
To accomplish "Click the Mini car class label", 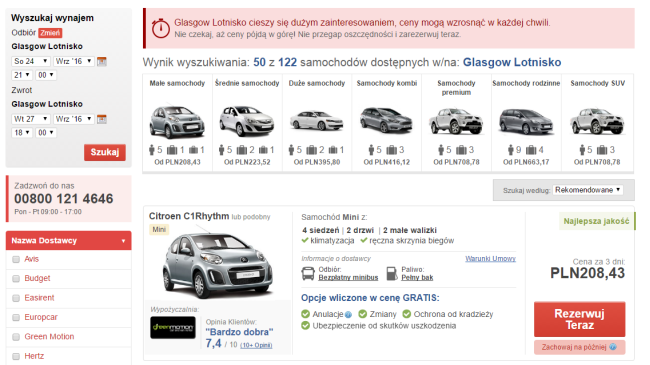I will pyautogui.click(x=159, y=229).
